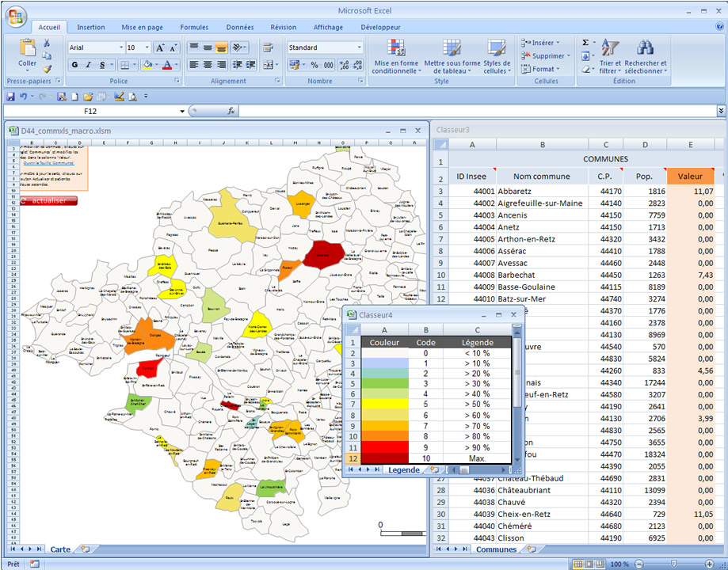Open the Trier et filtrer menu
728x570 pixels.
tap(610, 56)
